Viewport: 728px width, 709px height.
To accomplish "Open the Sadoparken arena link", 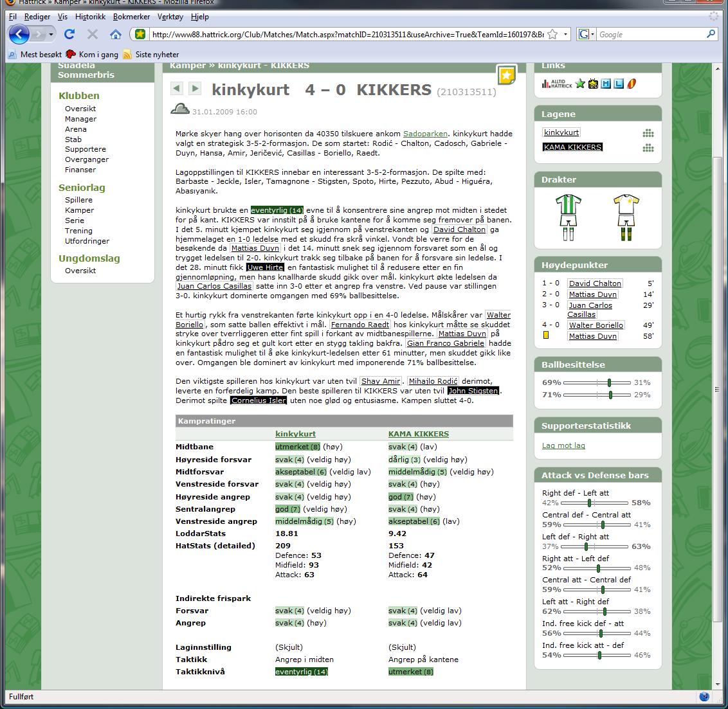I will point(425,134).
